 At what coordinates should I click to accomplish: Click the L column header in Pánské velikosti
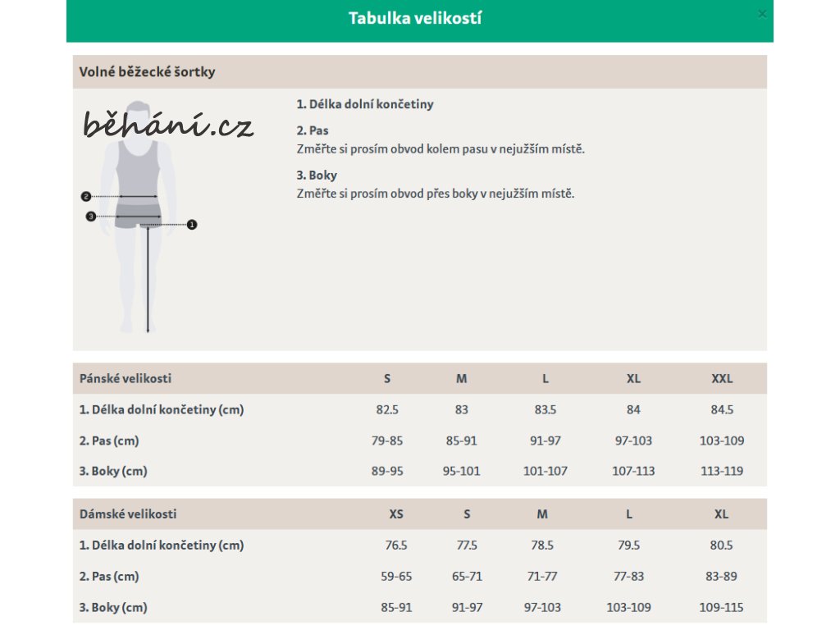pos(546,378)
